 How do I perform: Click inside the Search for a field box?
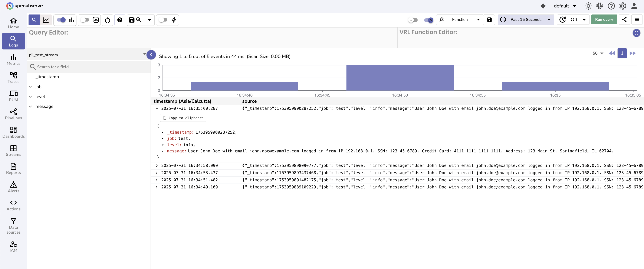[75, 67]
